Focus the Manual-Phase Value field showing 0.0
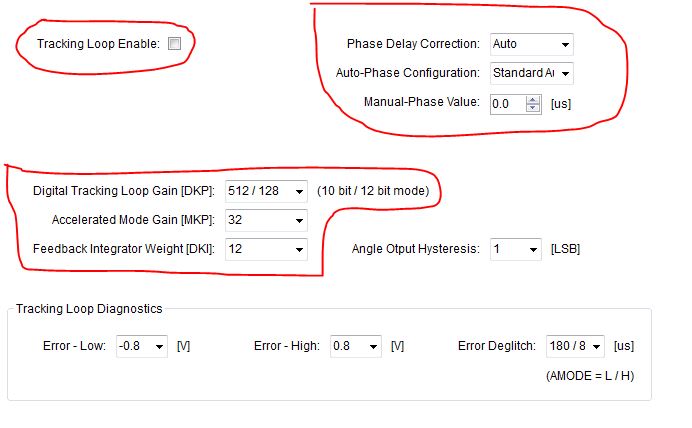Screen dimensions: 692x428 (508, 104)
